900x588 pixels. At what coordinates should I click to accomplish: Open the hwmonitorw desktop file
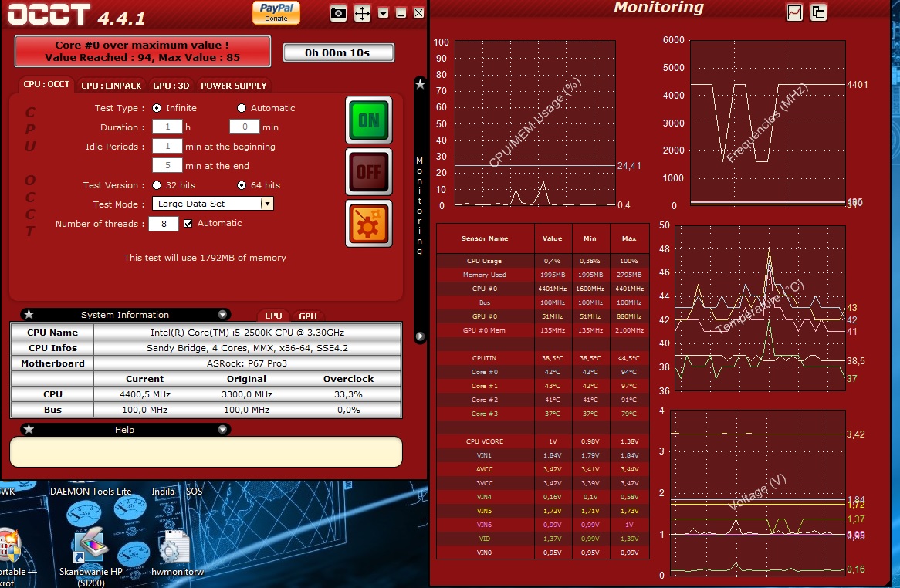(x=178, y=553)
